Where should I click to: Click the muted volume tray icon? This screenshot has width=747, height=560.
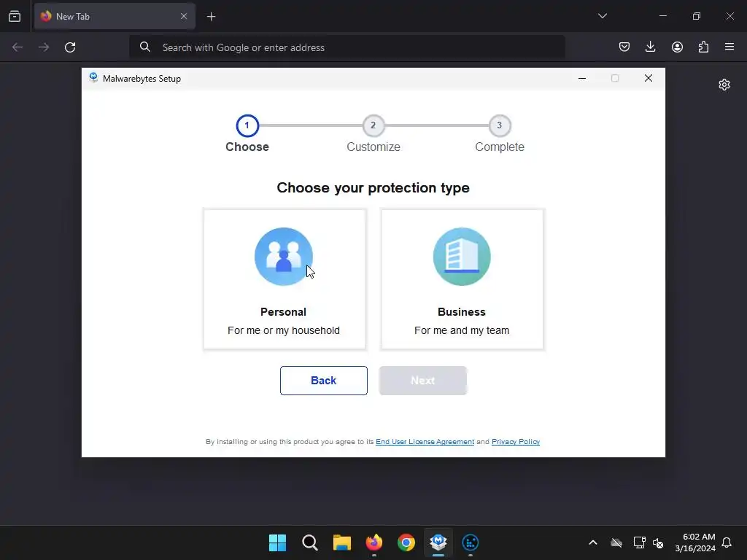coord(658,542)
